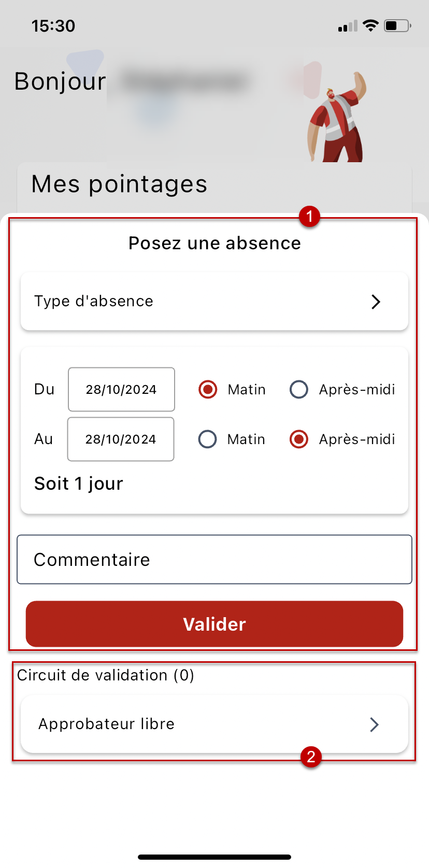Image resolution: width=429 pixels, height=868 pixels.
Task: Click the chevron arrow beside Type d'absence
Action: pos(376,302)
